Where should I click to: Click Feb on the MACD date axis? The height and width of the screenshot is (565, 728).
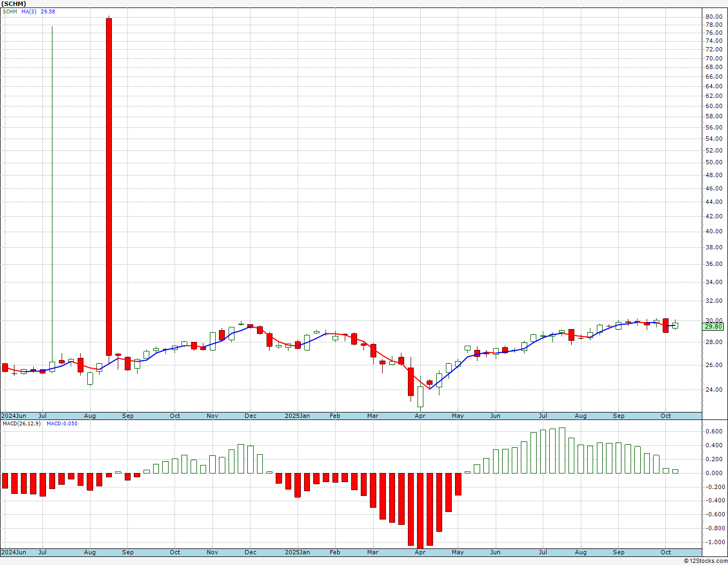335,552
